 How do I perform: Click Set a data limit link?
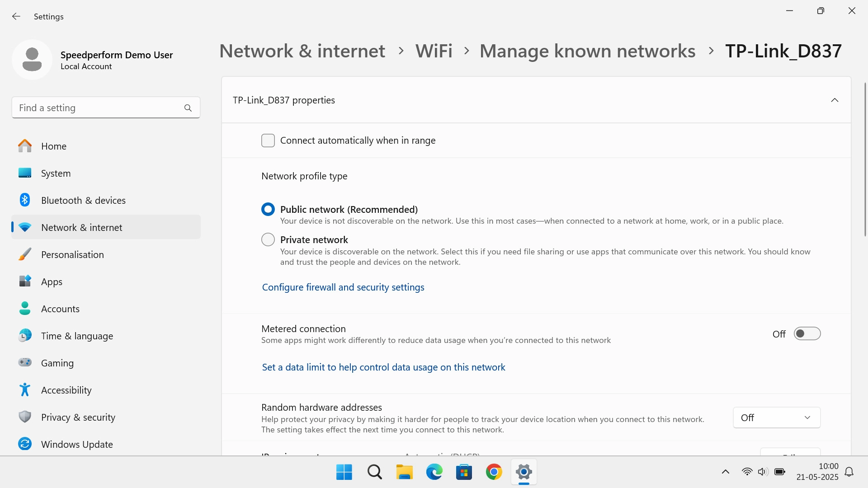coord(383,367)
